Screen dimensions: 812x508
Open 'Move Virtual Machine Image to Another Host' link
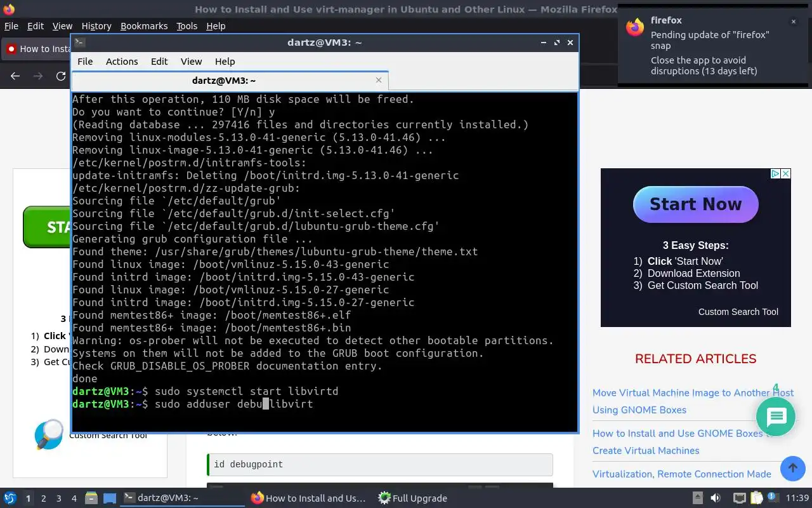(x=693, y=401)
